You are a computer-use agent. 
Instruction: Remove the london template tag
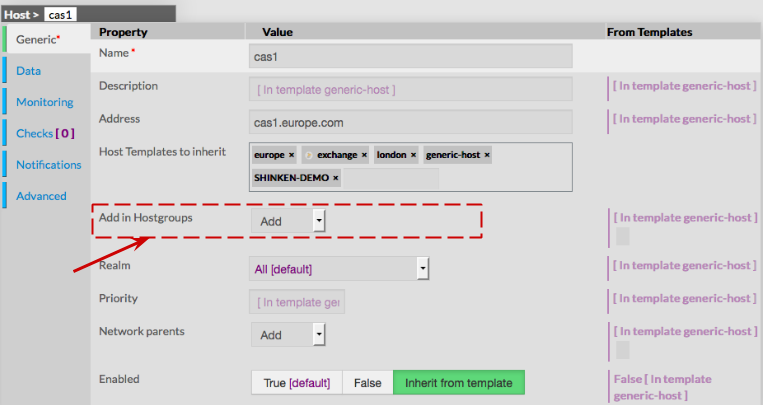(413, 156)
